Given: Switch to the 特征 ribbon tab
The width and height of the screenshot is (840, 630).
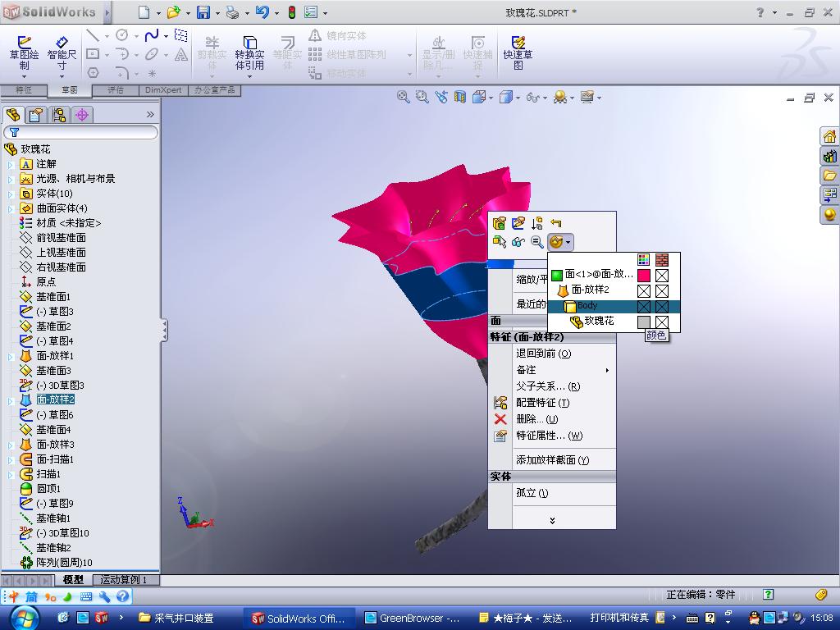Looking at the screenshot, I should pos(23,90).
